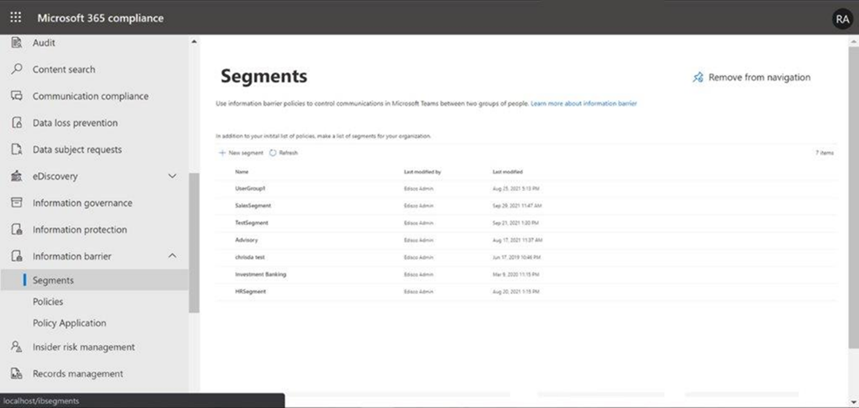Image resolution: width=859 pixels, height=408 pixels.
Task: Select the chrisda test segment row
Action: pyautogui.click(x=526, y=257)
